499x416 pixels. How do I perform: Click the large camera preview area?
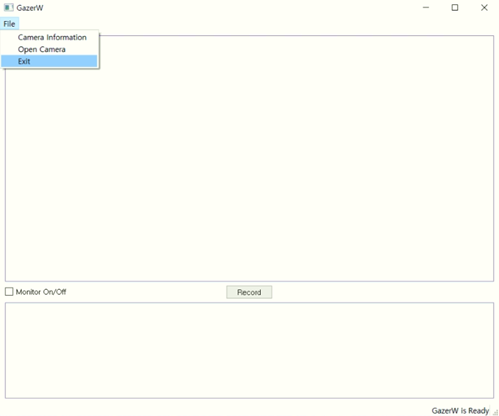249,158
